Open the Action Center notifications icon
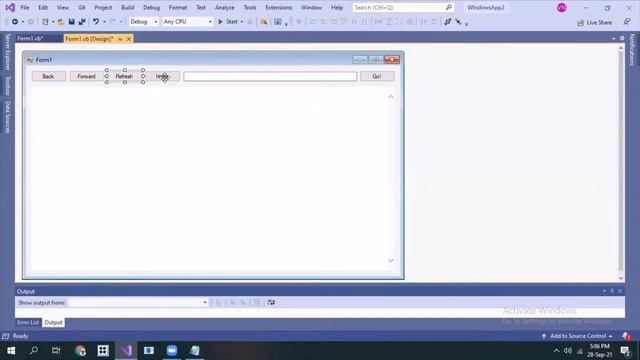The width and height of the screenshot is (640, 360). (625, 351)
